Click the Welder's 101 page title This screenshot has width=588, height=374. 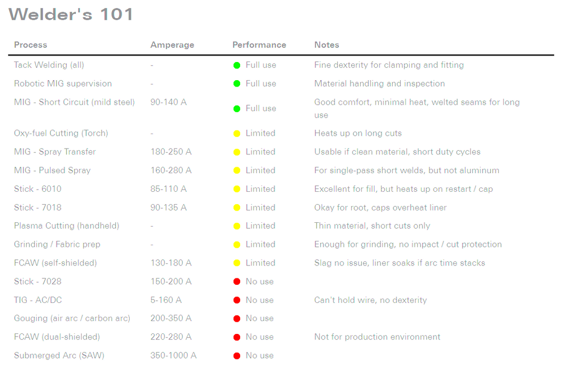coord(71,14)
